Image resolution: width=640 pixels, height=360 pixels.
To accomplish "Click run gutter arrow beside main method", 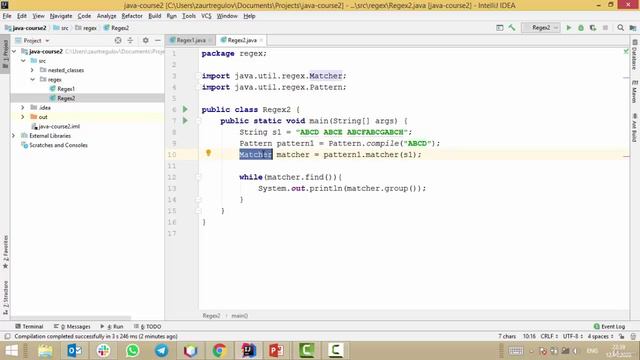I will point(185,120).
